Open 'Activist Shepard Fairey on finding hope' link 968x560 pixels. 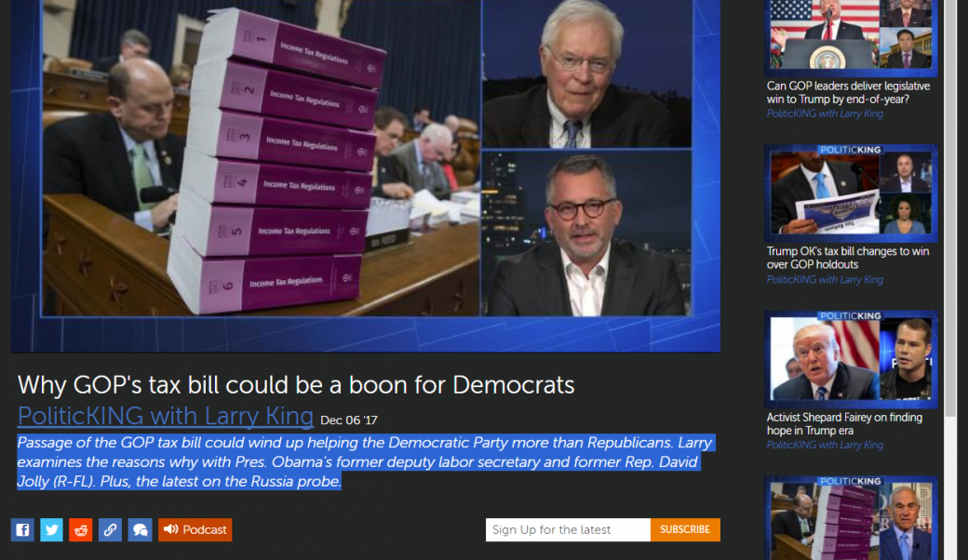844,424
